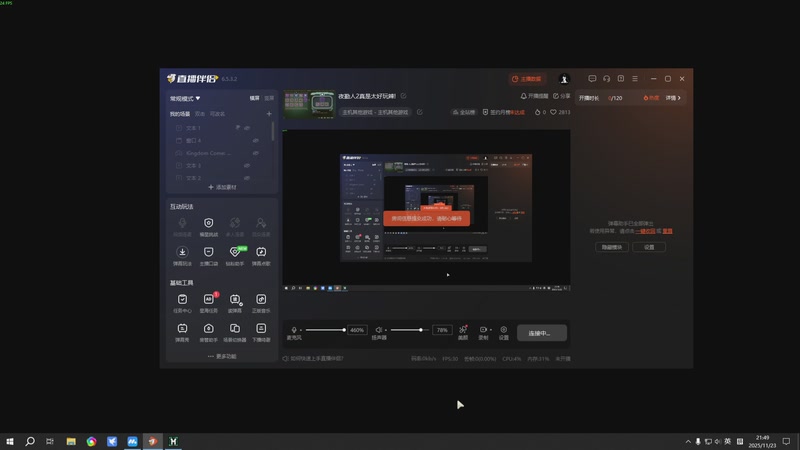Select the 我的场景 scene tab

180,114
